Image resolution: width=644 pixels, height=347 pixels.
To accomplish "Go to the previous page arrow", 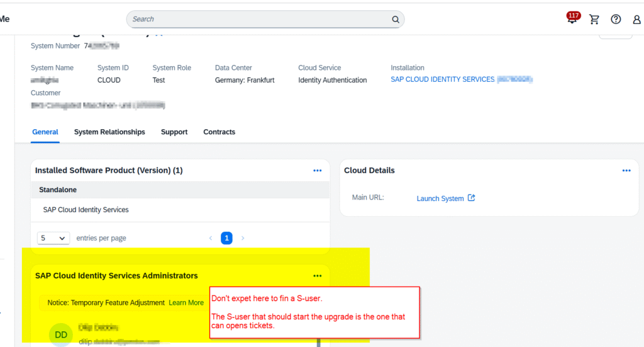I will [211, 238].
